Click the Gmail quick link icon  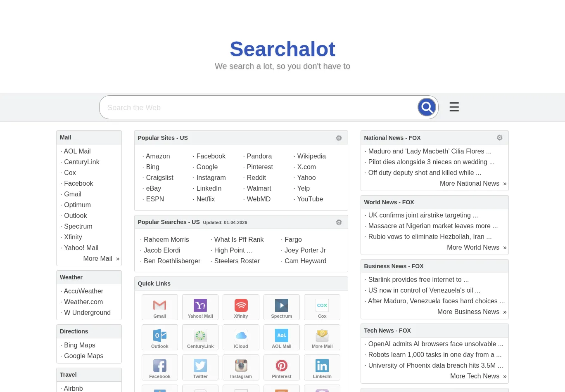[x=159, y=307]
